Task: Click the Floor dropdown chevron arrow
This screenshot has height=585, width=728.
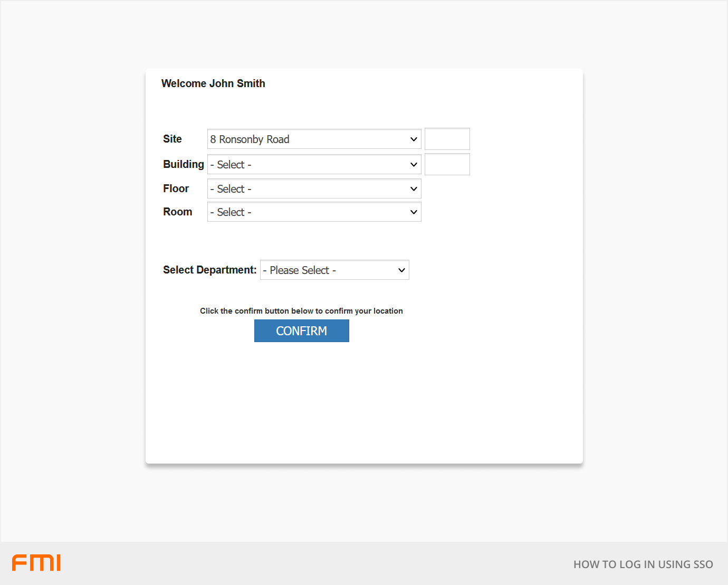Action: (x=414, y=188)
